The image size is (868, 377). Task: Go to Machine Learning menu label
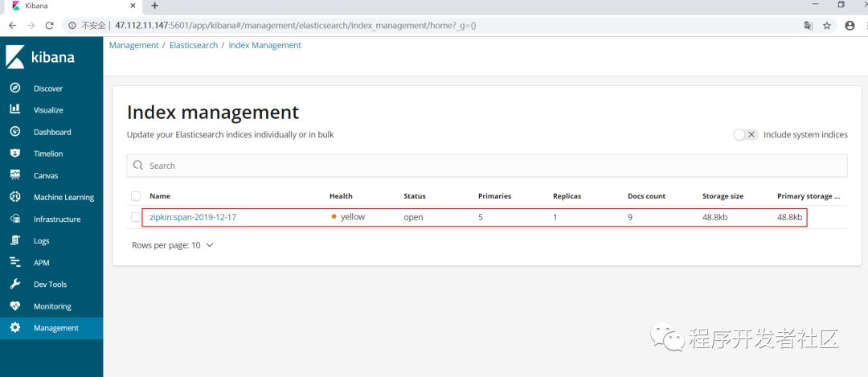[63, 197]
